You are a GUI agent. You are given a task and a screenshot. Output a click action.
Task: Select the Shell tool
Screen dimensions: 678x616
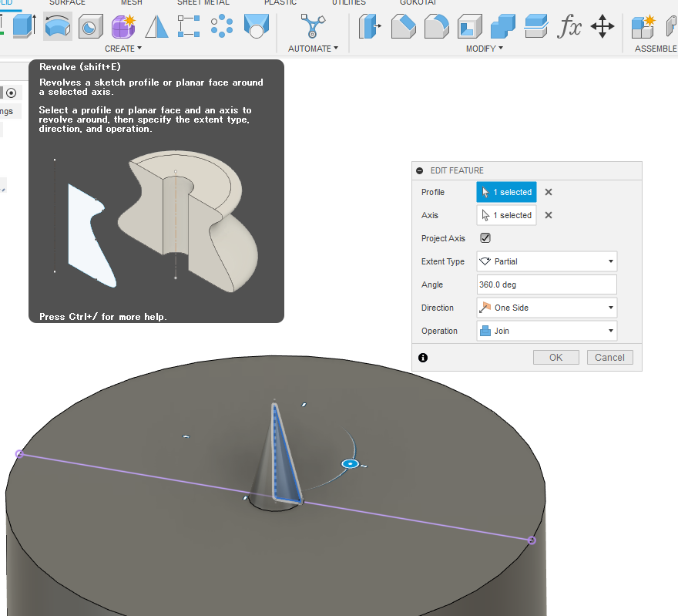pos(470,27)
